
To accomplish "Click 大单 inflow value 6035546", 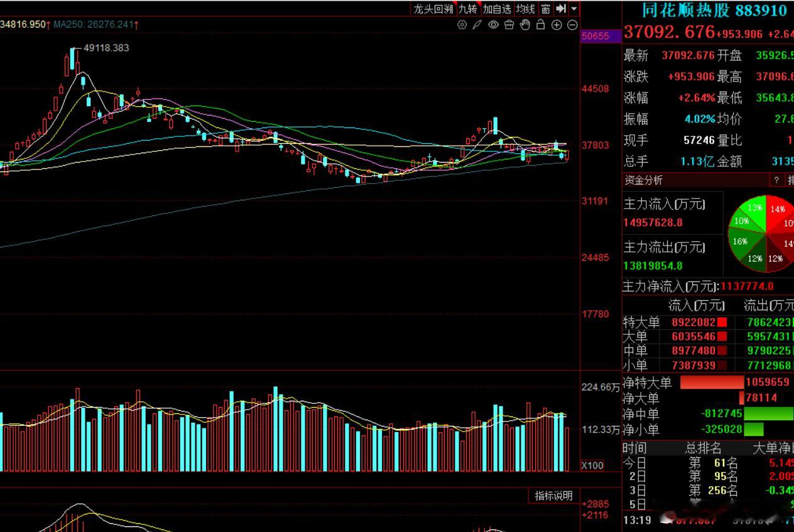I will 693,336.
